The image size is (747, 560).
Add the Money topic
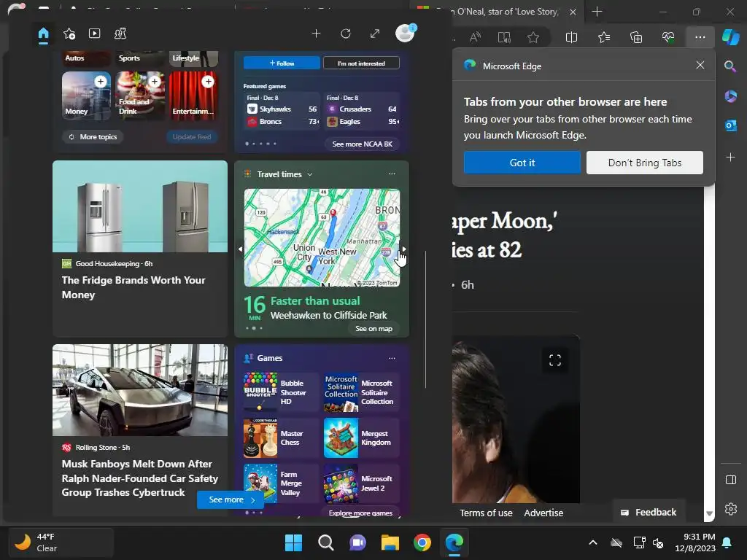pyautogui.click(x=101, y=82)
